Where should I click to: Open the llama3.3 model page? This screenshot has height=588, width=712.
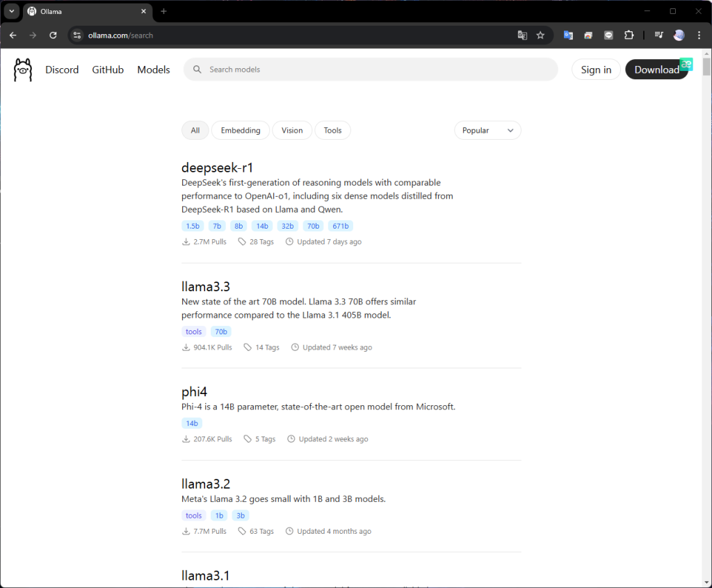pos(206,286)
